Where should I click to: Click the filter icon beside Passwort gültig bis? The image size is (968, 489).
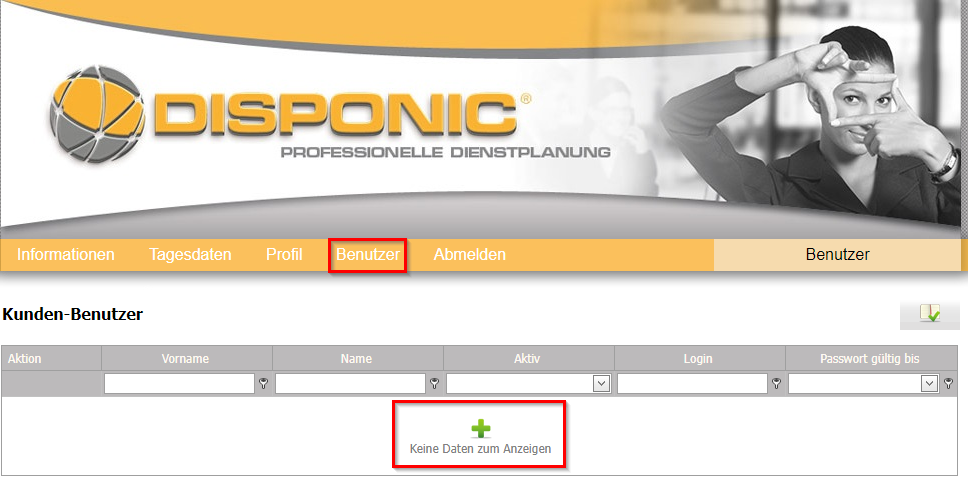949,383
